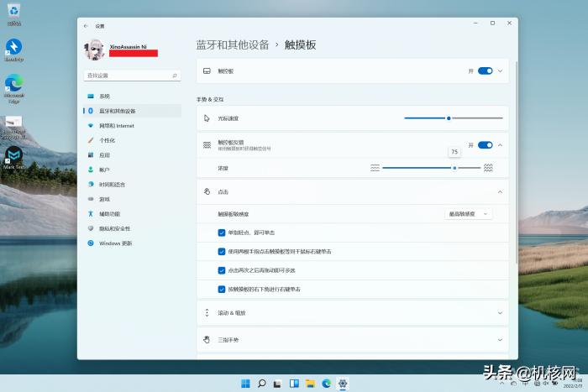Select the Settings window vertical scrollbar
Viewport: 588px width, 392px height.
[517, 163]
